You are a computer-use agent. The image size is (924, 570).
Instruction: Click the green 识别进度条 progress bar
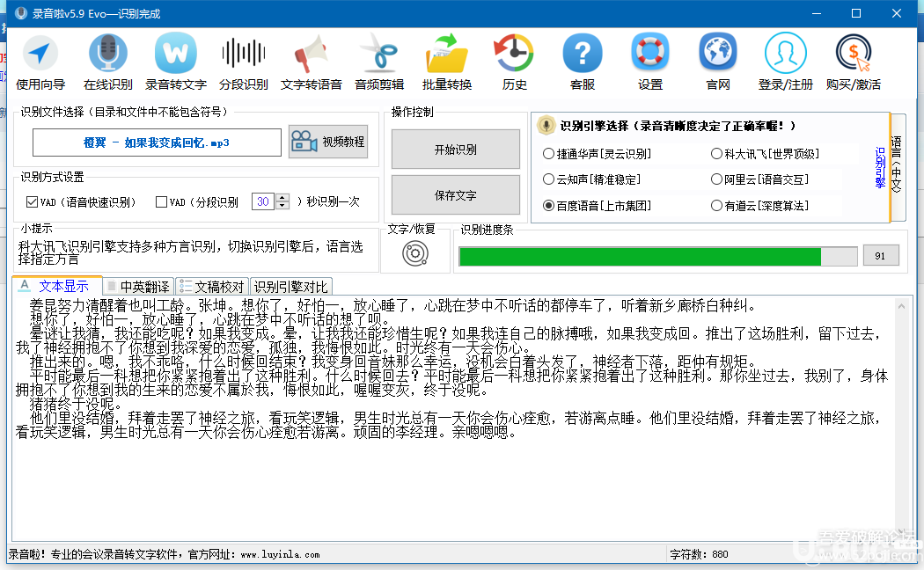(658, 256)
